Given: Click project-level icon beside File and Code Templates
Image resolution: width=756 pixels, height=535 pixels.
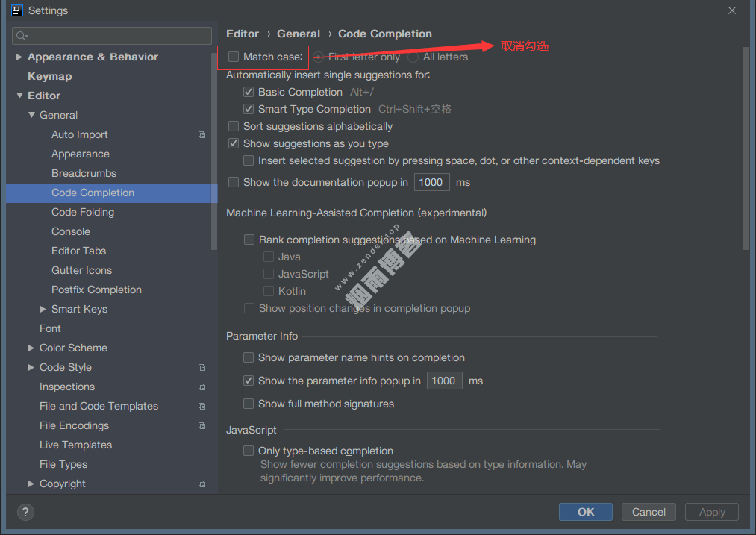Looking at the screenshot, I should point(202,407).
